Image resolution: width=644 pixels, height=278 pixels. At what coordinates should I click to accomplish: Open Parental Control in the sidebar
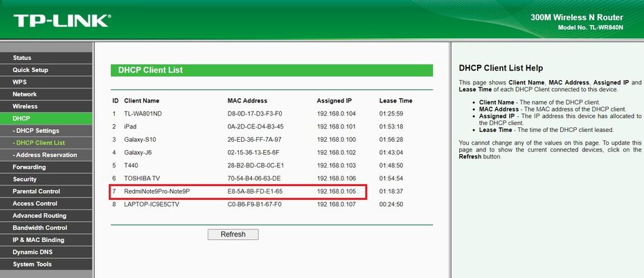coord(46,191)
